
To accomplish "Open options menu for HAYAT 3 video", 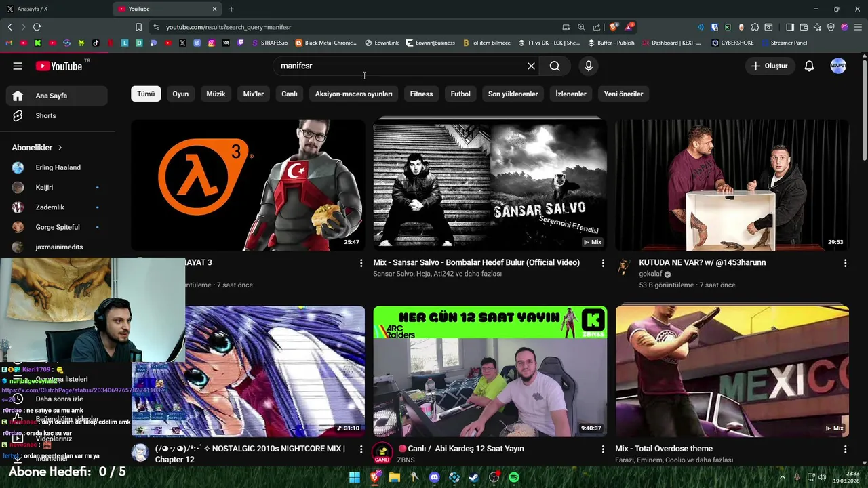I will click(361, 263).
